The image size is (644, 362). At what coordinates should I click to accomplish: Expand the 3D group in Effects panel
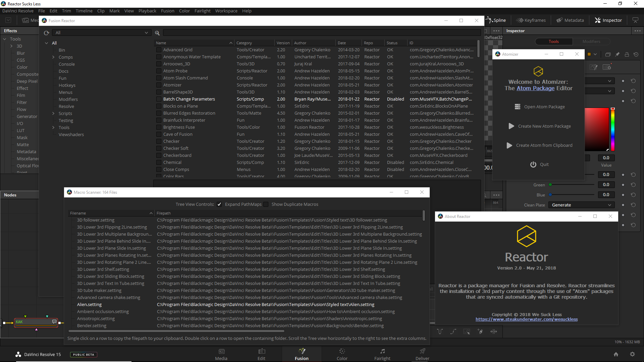(x=11, y=46)
